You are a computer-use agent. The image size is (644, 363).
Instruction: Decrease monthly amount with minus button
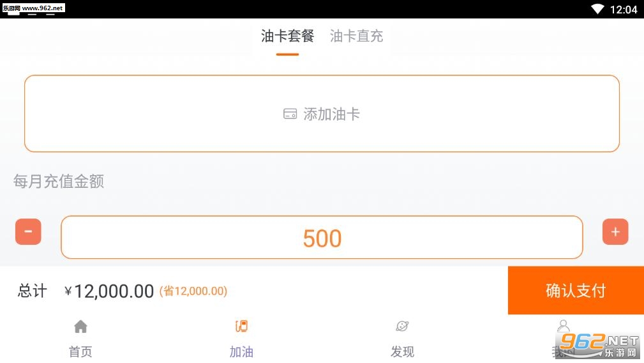[x=28, y=232]
